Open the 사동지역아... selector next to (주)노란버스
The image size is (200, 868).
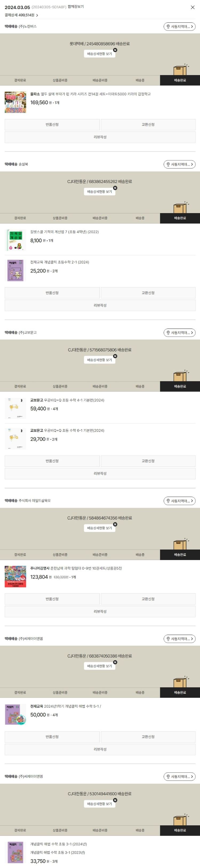(x=179, y=27)
